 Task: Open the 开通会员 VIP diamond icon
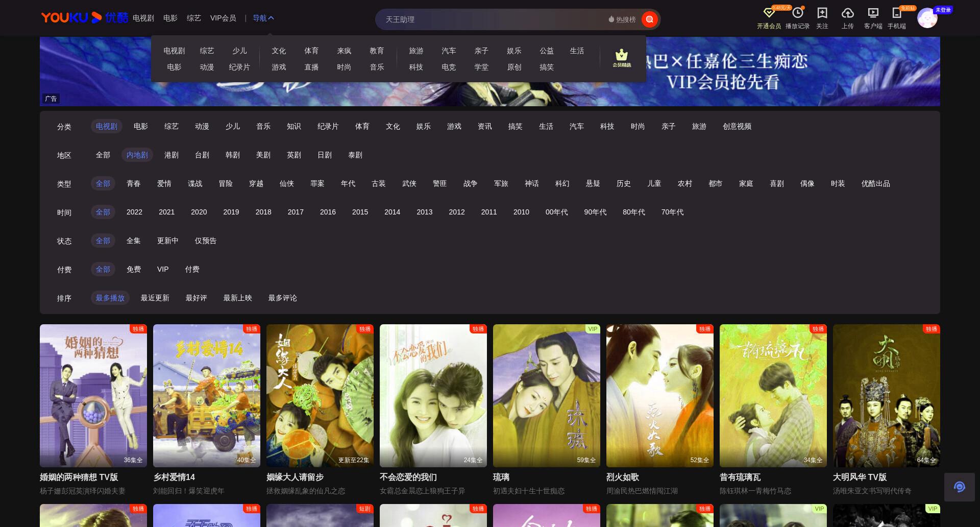[x=769, y=13]
